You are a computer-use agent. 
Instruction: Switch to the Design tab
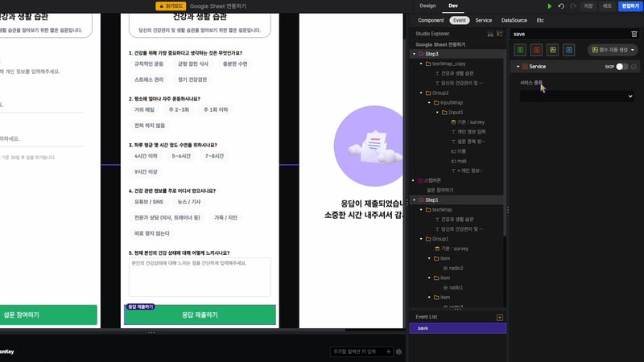[x=427, y=6]
